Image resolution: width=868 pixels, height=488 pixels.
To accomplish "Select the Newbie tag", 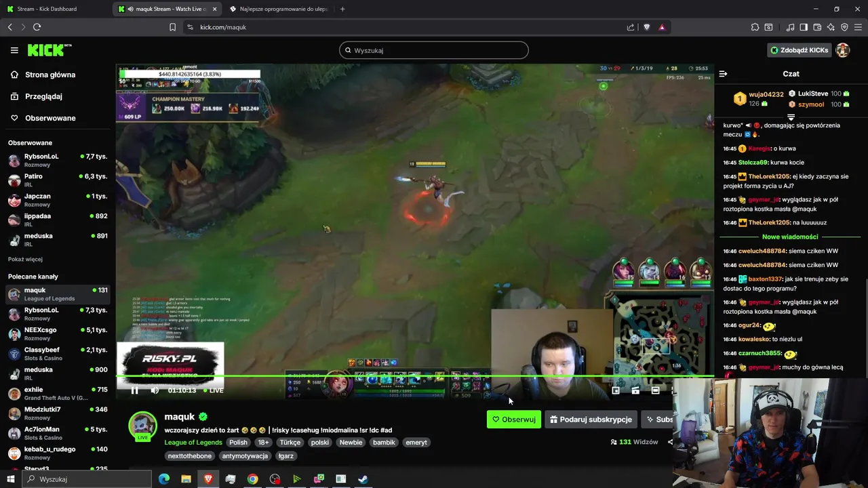I will pyautogui.click(x=351, y=443).
